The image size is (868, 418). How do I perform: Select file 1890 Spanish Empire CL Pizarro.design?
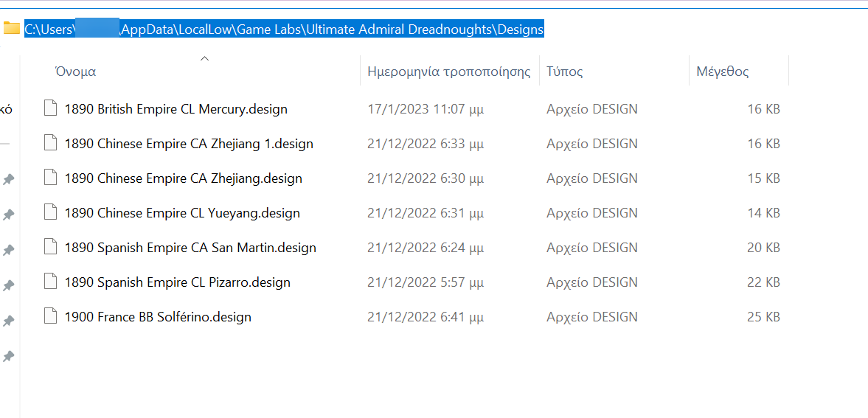pyautogui.click(x=177, y=282)
